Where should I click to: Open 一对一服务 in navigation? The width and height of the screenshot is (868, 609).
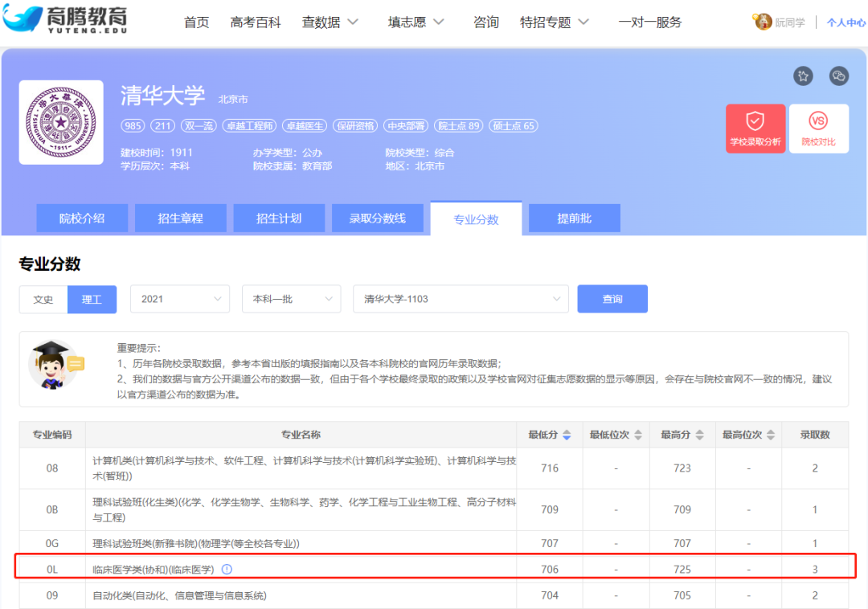[650, 22]
